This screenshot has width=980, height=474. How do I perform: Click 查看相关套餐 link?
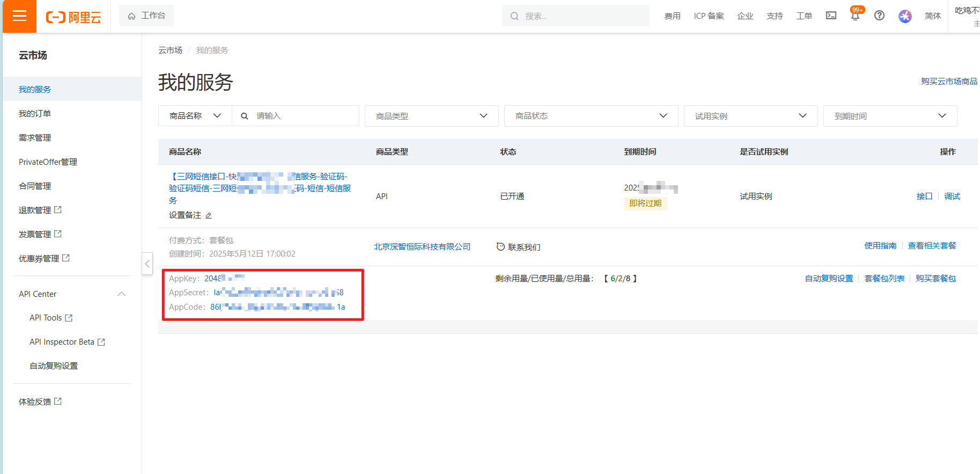932,246
